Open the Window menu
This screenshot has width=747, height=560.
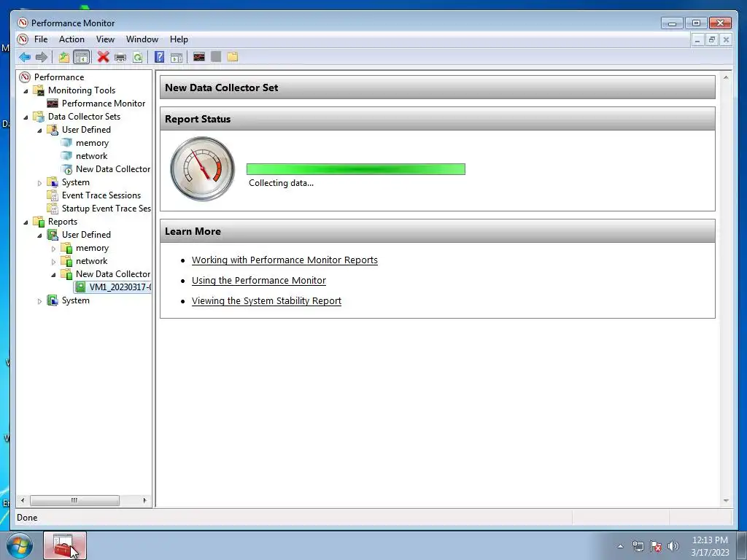point(142,39)
